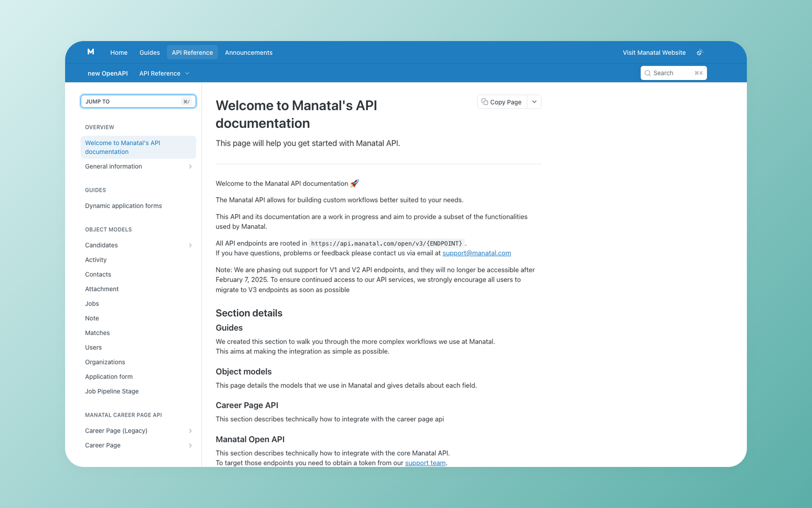Image resolution: width=812 pixels, height=508 pixels.
Task: Click the ⌘K shortcut badge in Search
Action: 699,73
